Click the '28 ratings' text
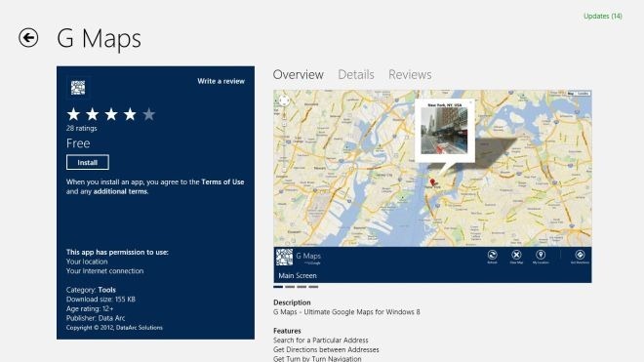The height and width of the screenshot is (362, 644). coord(81,128)
